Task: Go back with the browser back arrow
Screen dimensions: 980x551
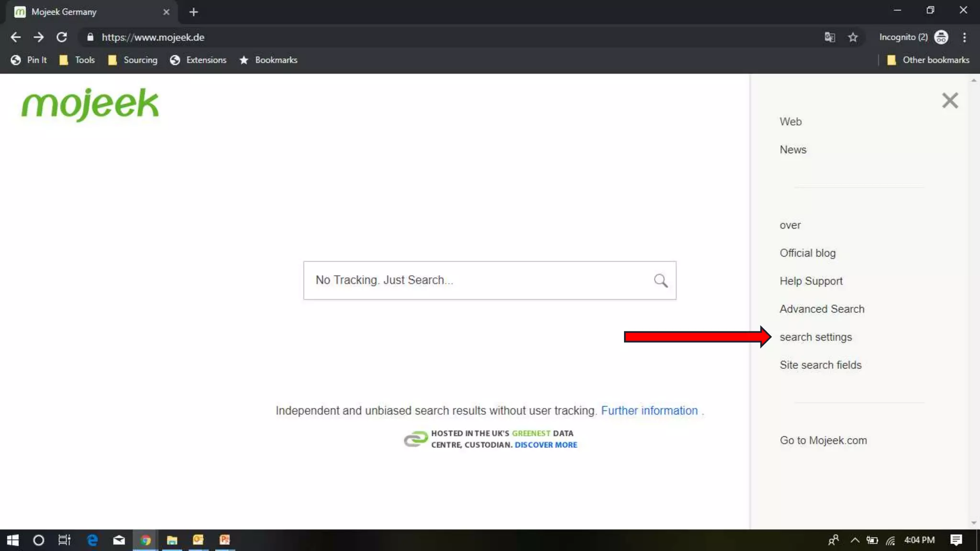Action: (x=15, y=37)
